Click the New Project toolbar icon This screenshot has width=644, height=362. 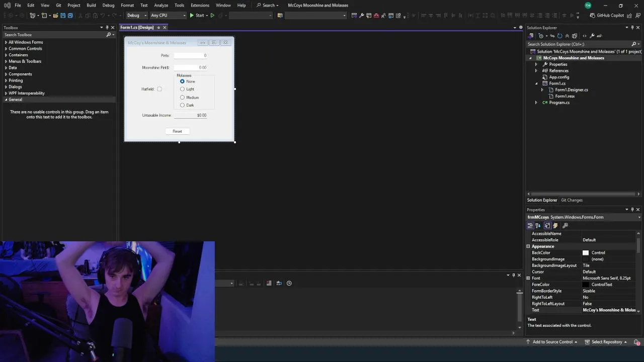[32, 16]
